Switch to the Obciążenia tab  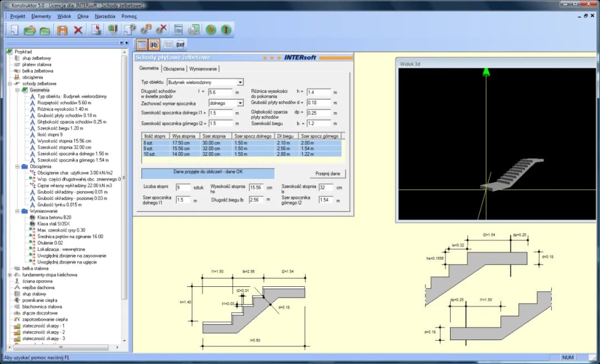tap(174, 69)
